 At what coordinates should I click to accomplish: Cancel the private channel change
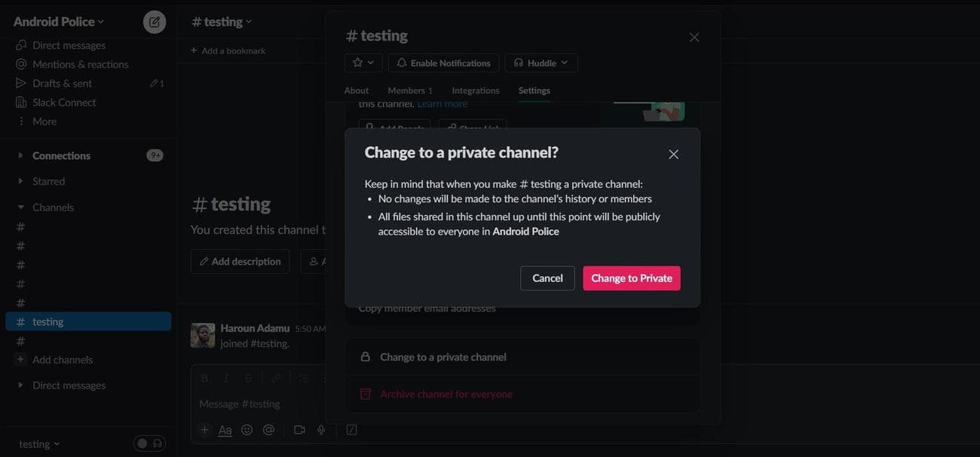pos(547,278)
